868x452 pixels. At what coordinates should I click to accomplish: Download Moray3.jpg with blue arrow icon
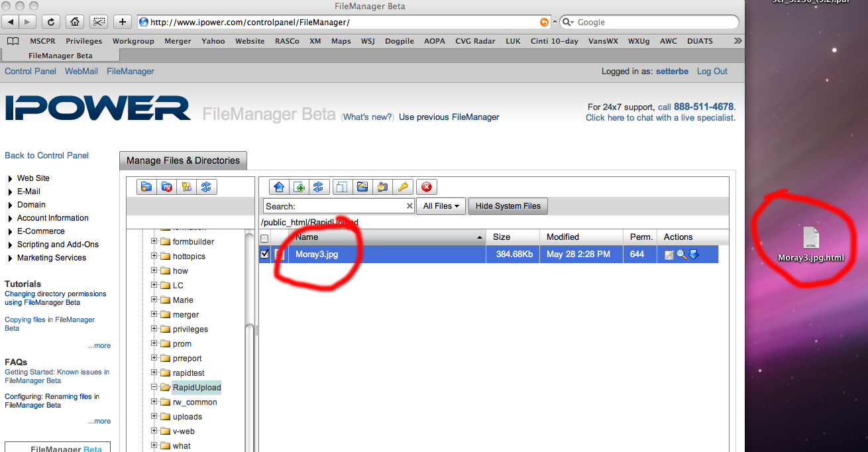click(x=694, y=254)
